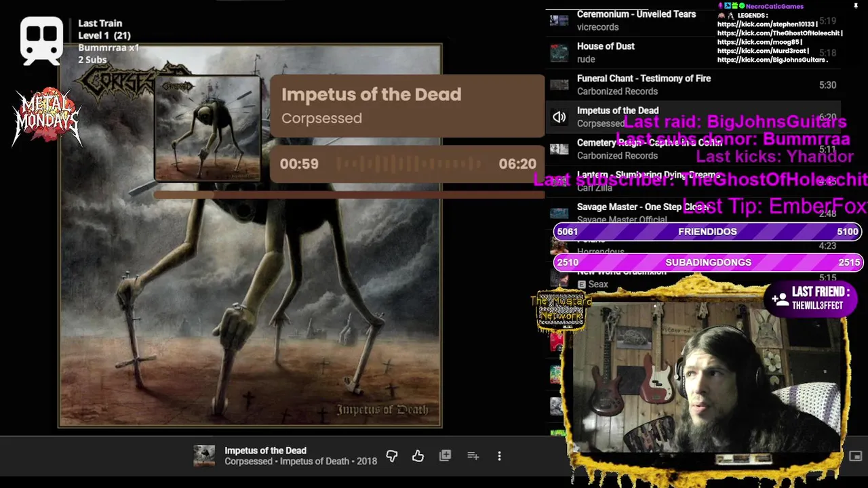Select Impetus of the Dead queue row title
The width and height of the screenshot is (868, 488).
point(618,110)
